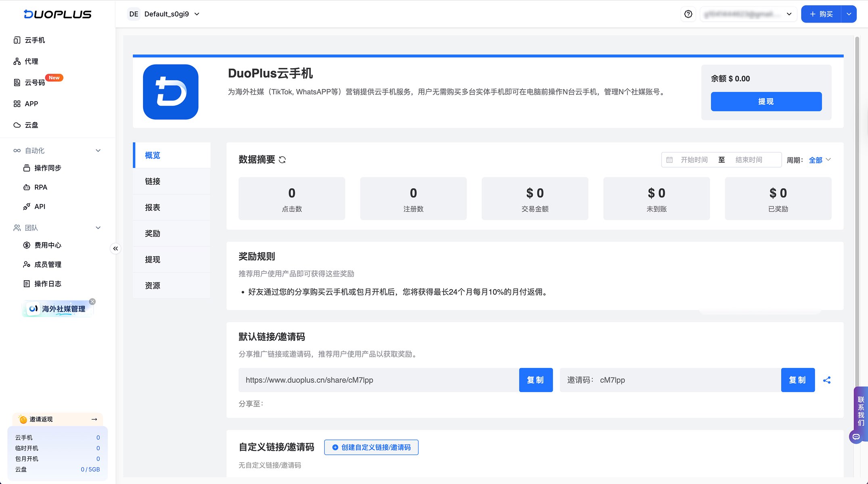Click the blue 提现 withdraw button
Screen dimensions: 868x484
766,102
